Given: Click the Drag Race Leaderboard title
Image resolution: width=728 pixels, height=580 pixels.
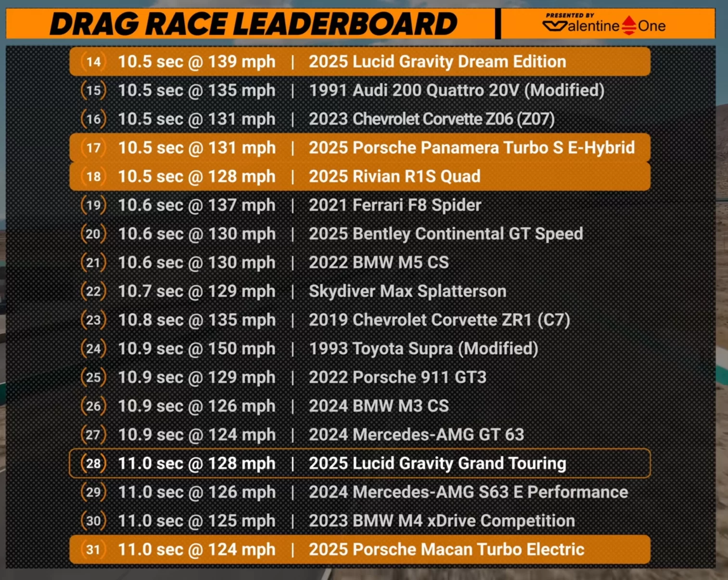Looking at the screenshot, I should 254,24.
